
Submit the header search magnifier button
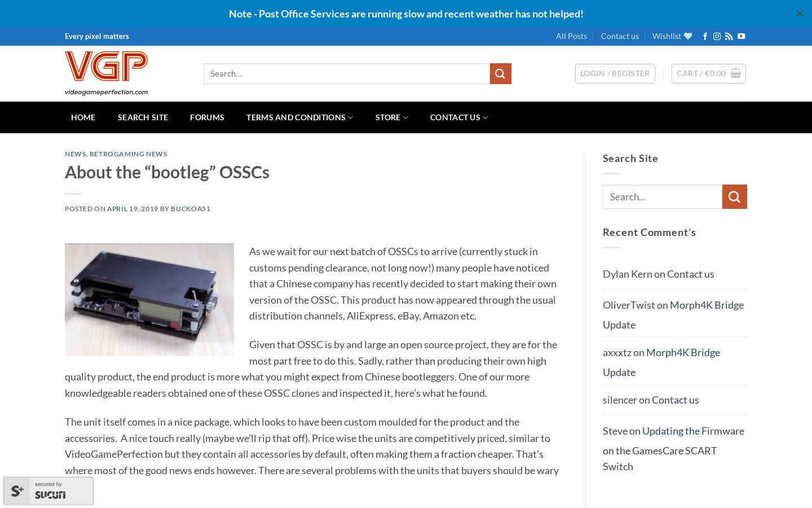pos(501,73)
